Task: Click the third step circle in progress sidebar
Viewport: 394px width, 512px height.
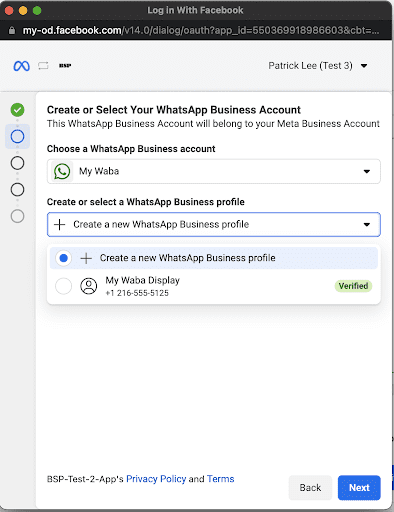Action: click(x=17, y=163)
